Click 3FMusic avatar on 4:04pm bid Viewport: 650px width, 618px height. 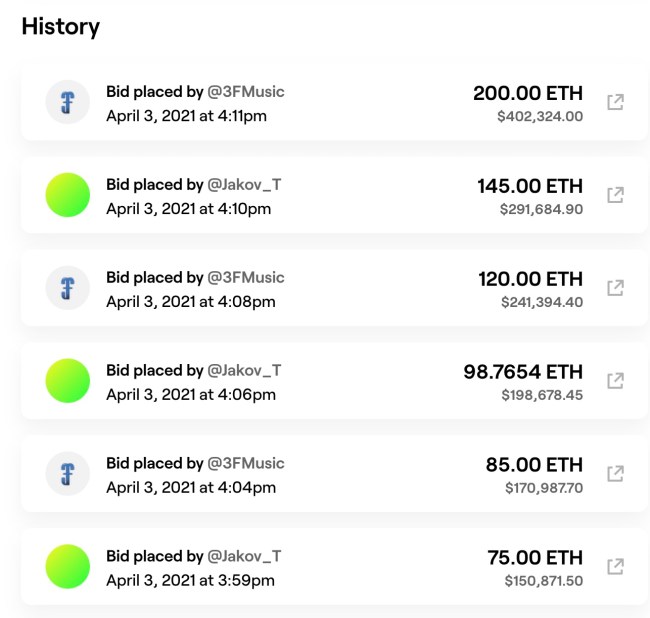click(x=68, y=473)
